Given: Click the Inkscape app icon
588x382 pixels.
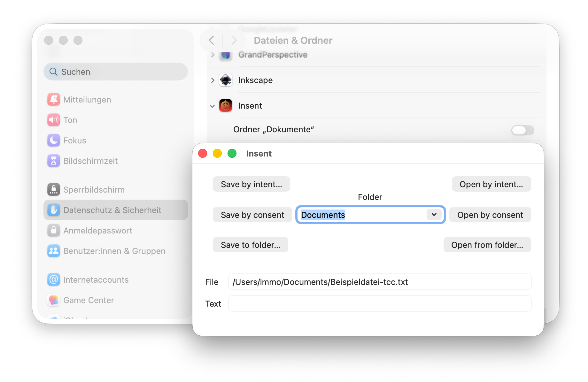Looking at the screenshot, I should click(x=225, y=80).
